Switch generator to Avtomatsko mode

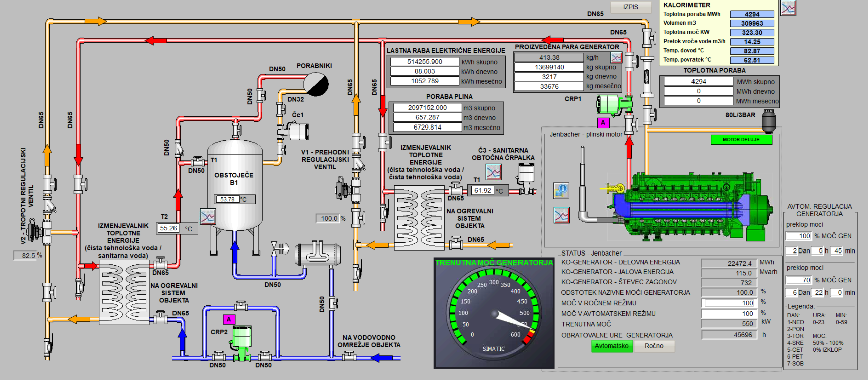coord(611,346)
